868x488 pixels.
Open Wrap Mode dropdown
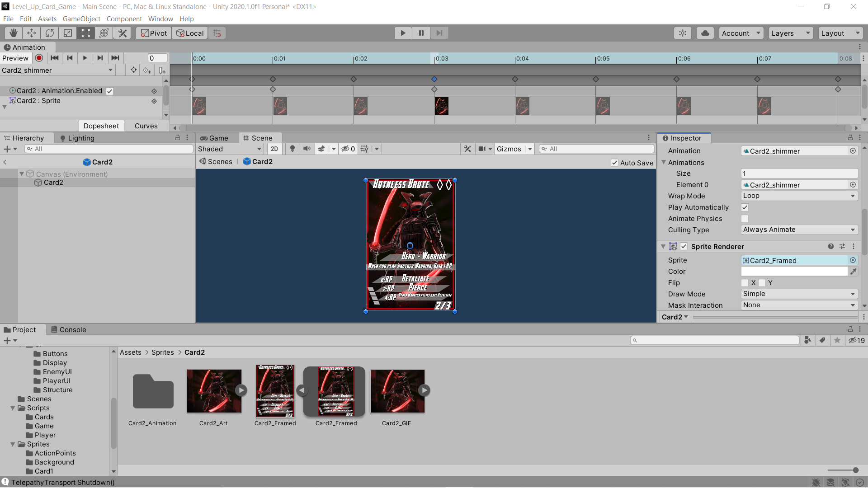pyautogui.click(x=799, y=196)
